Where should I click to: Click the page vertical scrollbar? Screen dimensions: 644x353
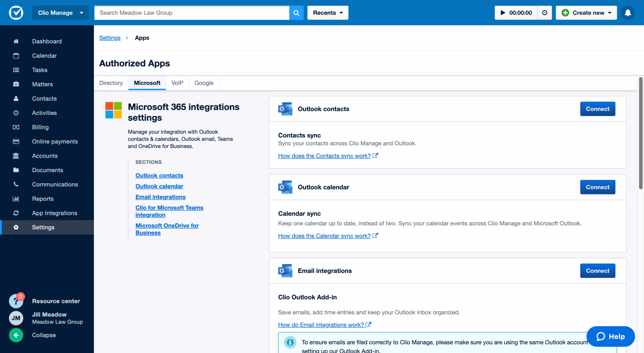[641, 133]
